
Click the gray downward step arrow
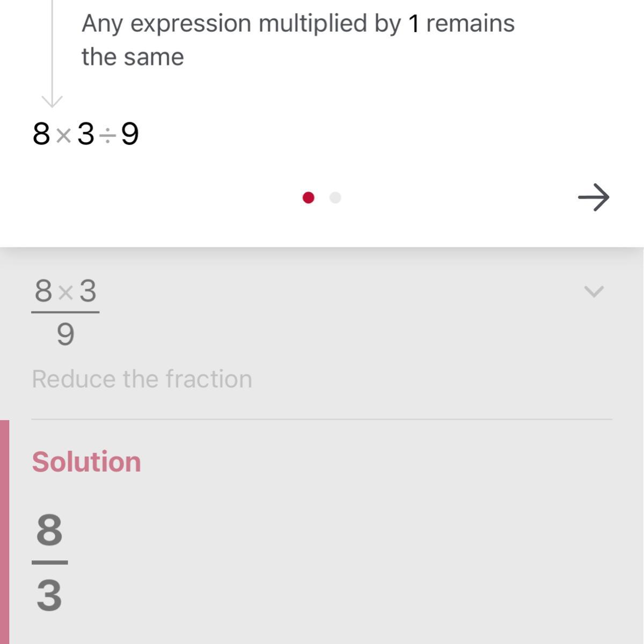click(x=52, y=99)
